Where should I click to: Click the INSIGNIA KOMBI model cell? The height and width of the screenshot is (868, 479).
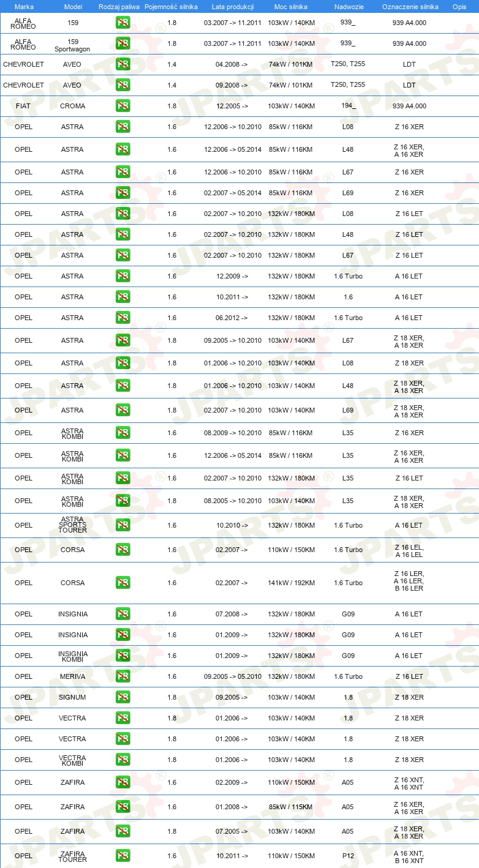pyautogui.click(x=73, y=656)
